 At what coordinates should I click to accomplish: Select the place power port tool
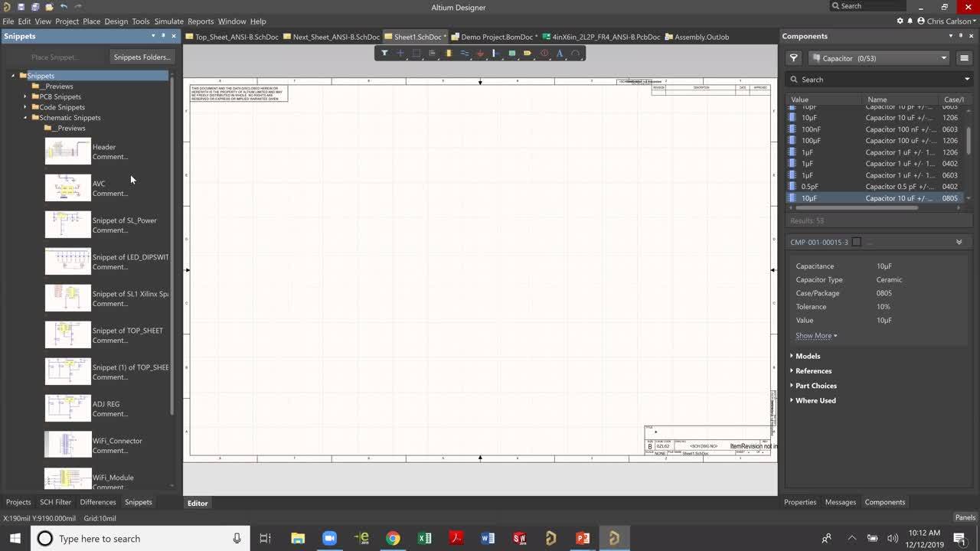pos(480,53)
